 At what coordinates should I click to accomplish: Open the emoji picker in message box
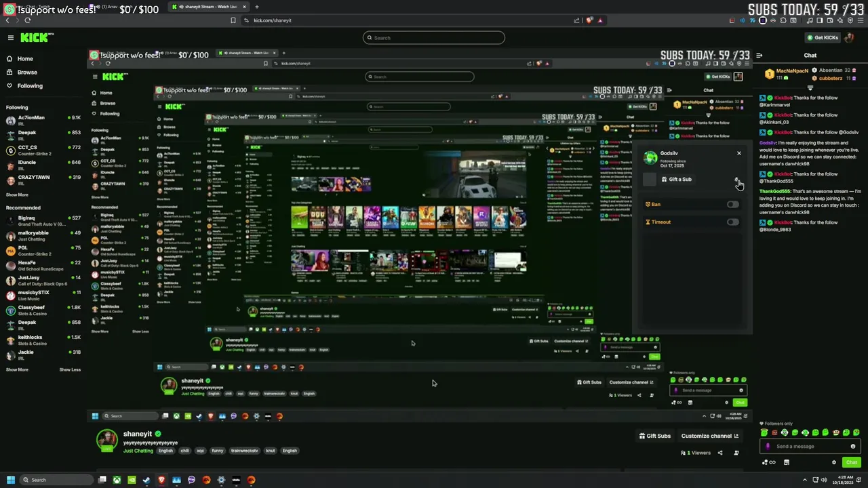pyautogui.click(x=853, y=446)
